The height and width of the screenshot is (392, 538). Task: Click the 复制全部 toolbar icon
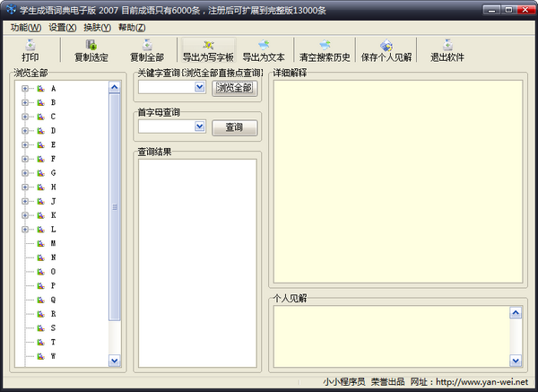tap(147, 45)
